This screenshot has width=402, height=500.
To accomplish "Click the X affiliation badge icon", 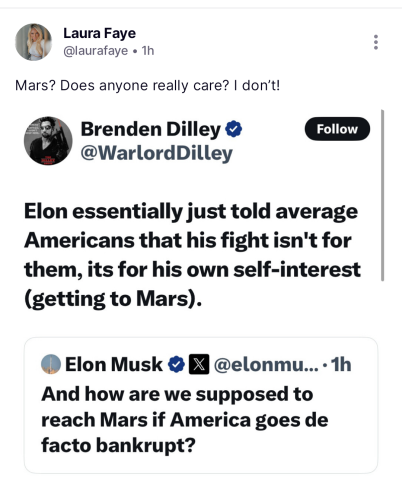I will pyautogui.click(x=199, y=364).
